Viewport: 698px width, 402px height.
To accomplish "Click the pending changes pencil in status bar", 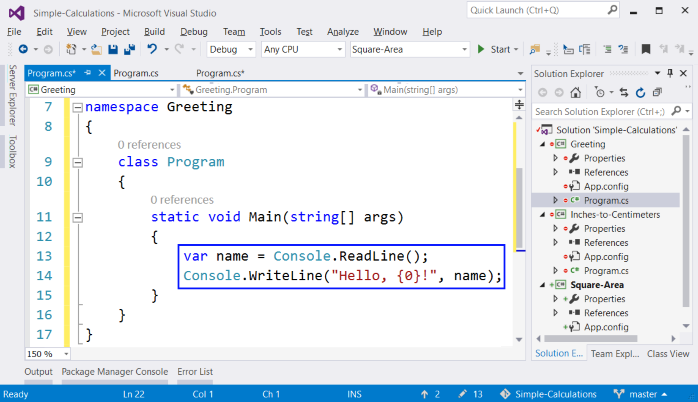I will [463, 394].
